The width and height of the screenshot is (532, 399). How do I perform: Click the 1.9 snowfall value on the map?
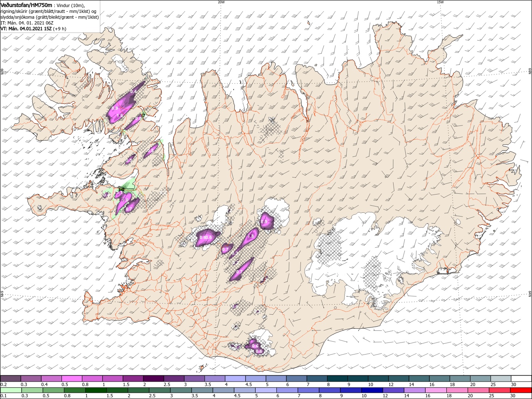[x=264, y=222]
